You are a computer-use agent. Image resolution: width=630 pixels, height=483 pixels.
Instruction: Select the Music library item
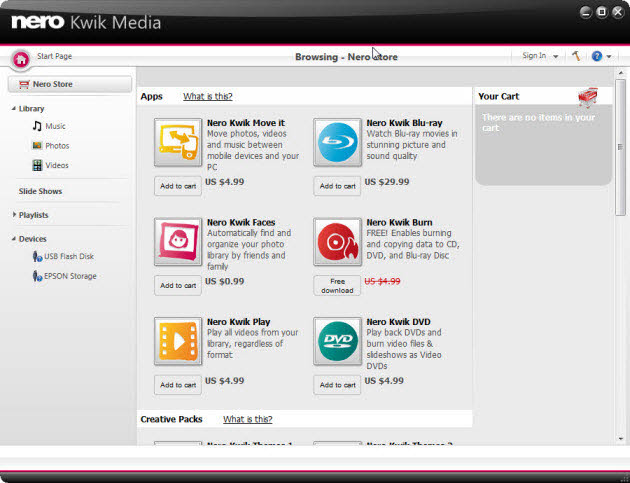55,126
